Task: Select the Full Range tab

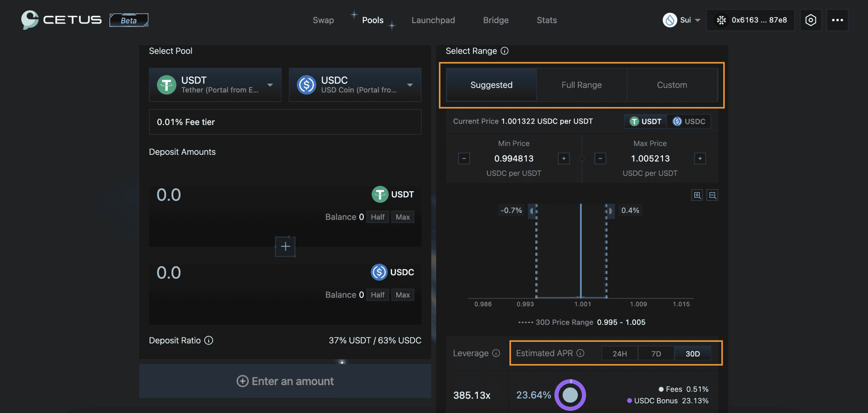Action: coord(582,85)
